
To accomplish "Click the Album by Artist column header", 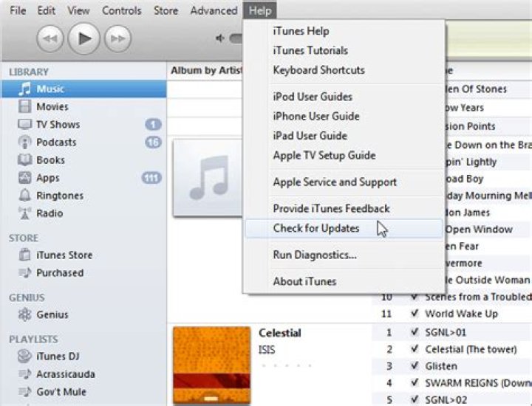I will [x=206, y=70].
